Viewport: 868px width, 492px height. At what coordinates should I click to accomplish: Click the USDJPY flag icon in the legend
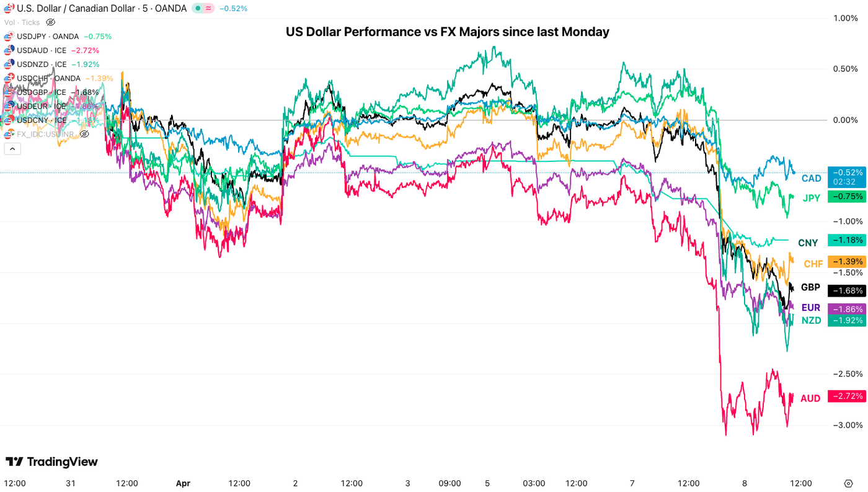click(7, 36)
